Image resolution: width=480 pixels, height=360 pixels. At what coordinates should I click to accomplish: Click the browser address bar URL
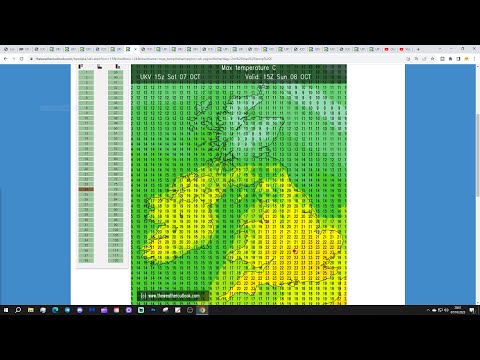(153, 59)
